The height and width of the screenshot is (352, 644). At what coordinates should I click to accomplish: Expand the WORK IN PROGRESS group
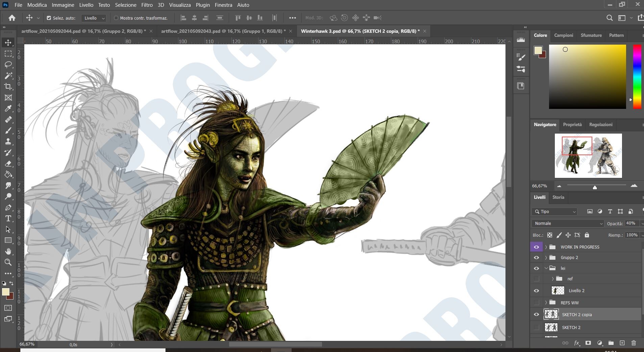pyautogui.click(x=545, y=247)
